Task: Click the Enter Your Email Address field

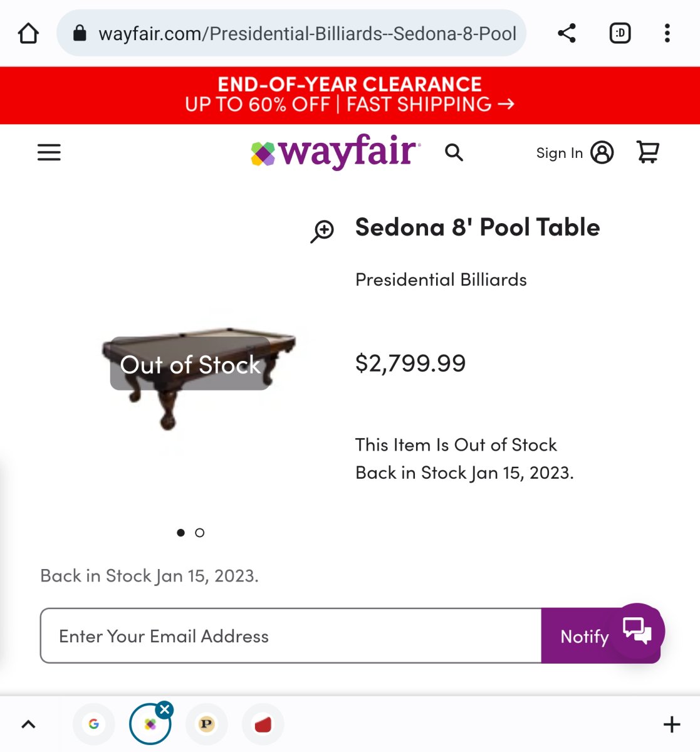Action: tap(291, 636)
